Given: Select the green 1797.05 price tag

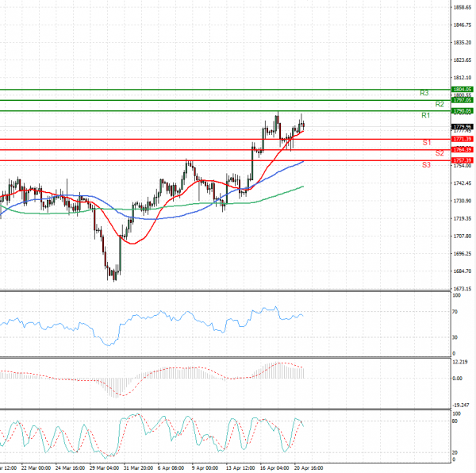Looking at the screenshot, I should coord(463,100).
